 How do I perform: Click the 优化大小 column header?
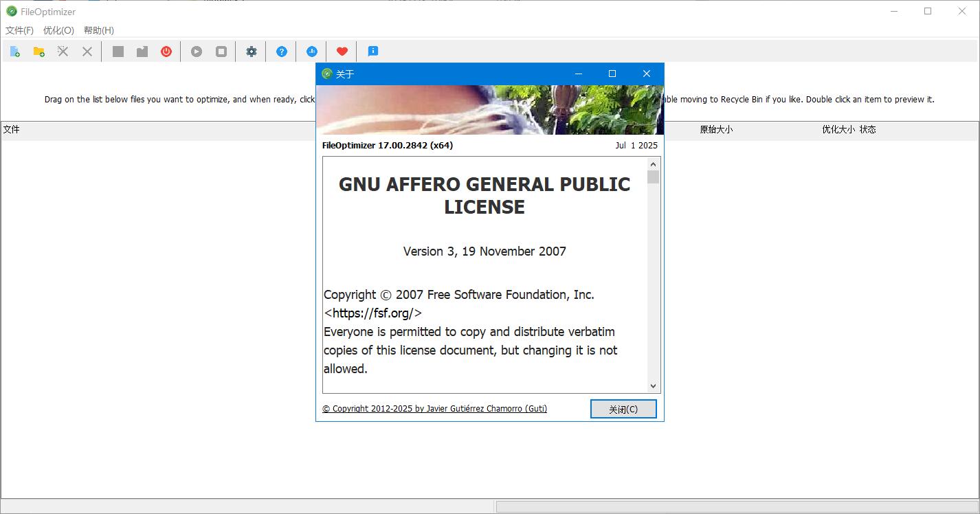[x=838, y=129]
